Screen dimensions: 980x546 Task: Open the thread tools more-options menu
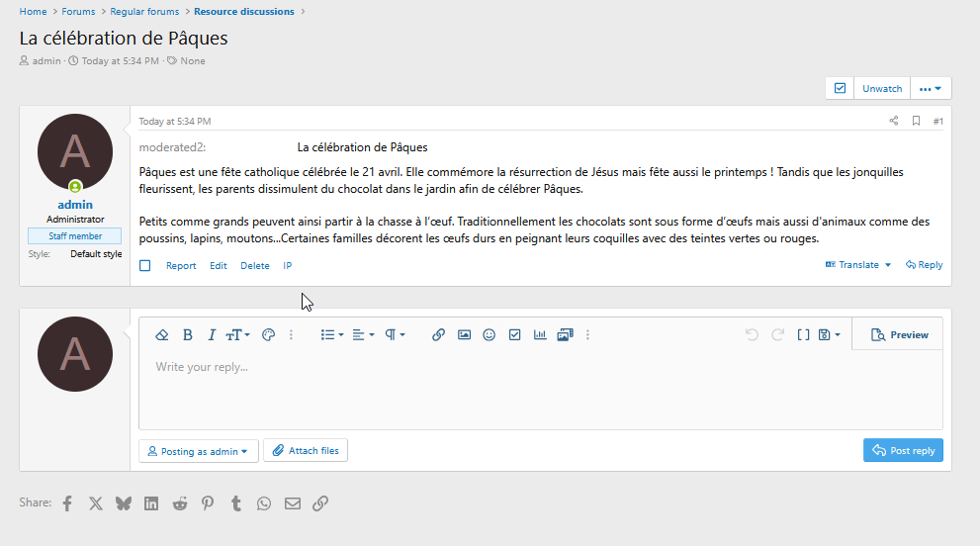[x=931, y=88]
